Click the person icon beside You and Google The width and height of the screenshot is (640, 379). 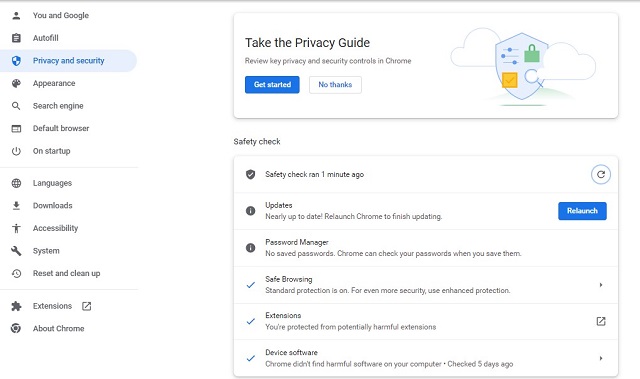[x=16, y=16]
